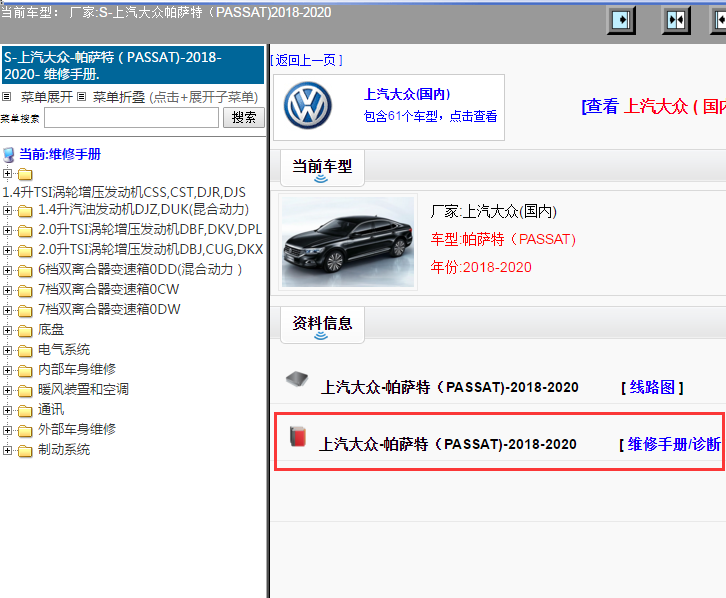The width and height of the screenshot is (726, 598).
Task: Click 年份:2018-2020 text
Action: point(481,267)
